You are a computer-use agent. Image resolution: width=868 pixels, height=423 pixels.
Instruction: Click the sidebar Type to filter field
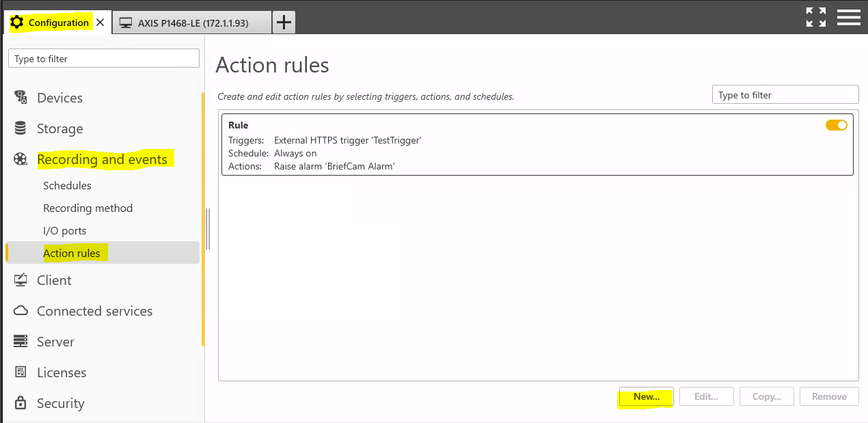[x=104, y=59]
